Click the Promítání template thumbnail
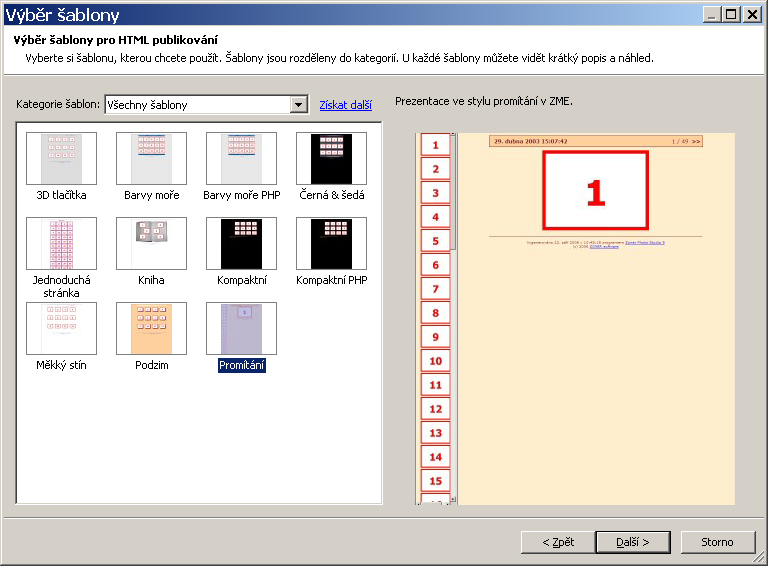Screen dimensions: 768x566 [x=241, y=329]
